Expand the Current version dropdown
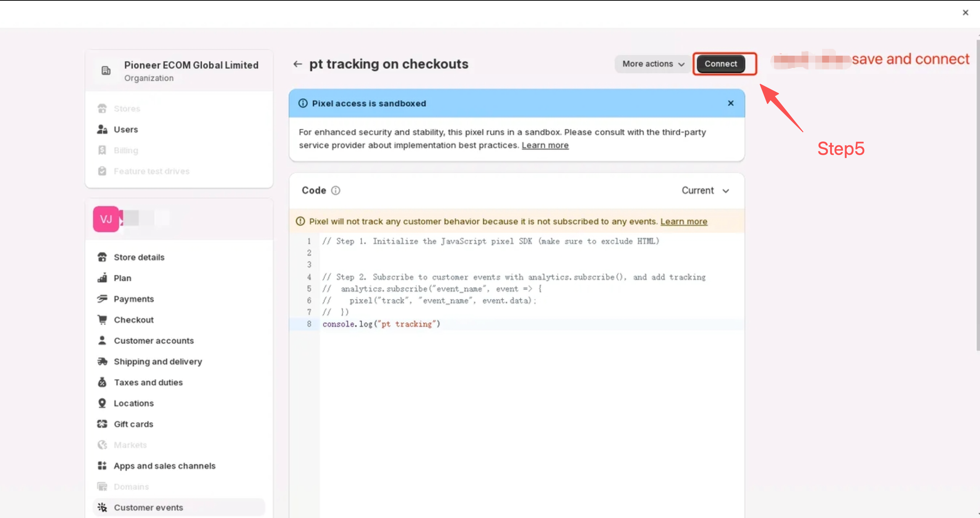980x518 pixels. coord(705,190)
